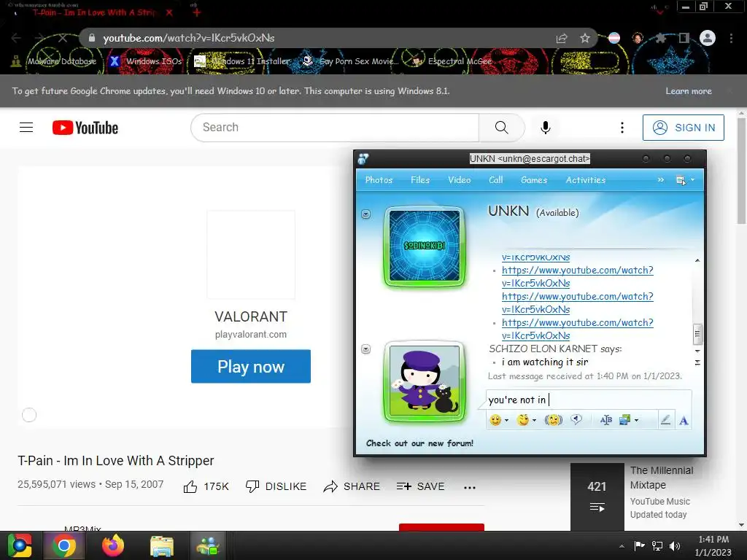Click the YouTube search magnifier button
This screenshot has width=747, height=560.
(x=502, y=127)
